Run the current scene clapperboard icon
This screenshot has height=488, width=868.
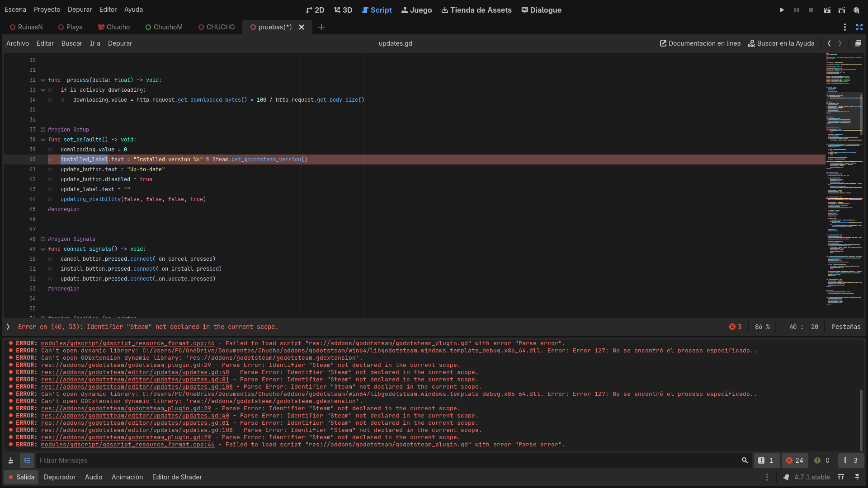[827, 10]
